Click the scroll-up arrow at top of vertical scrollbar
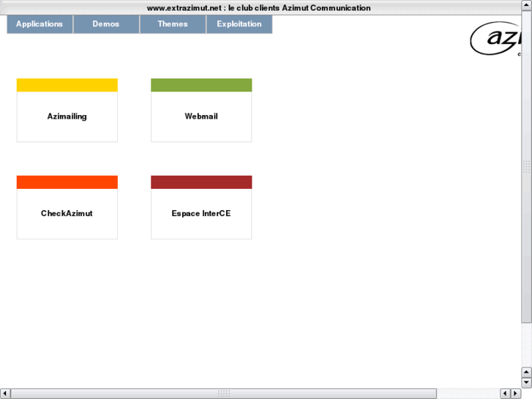 [526, 5]
